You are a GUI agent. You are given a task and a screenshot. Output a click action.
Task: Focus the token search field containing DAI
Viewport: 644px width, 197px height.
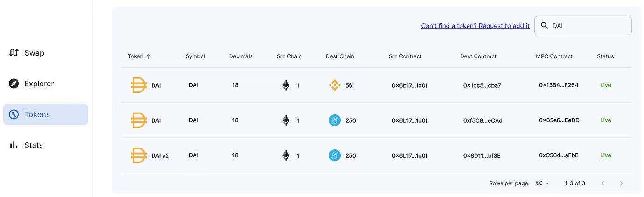click(589, 26)
